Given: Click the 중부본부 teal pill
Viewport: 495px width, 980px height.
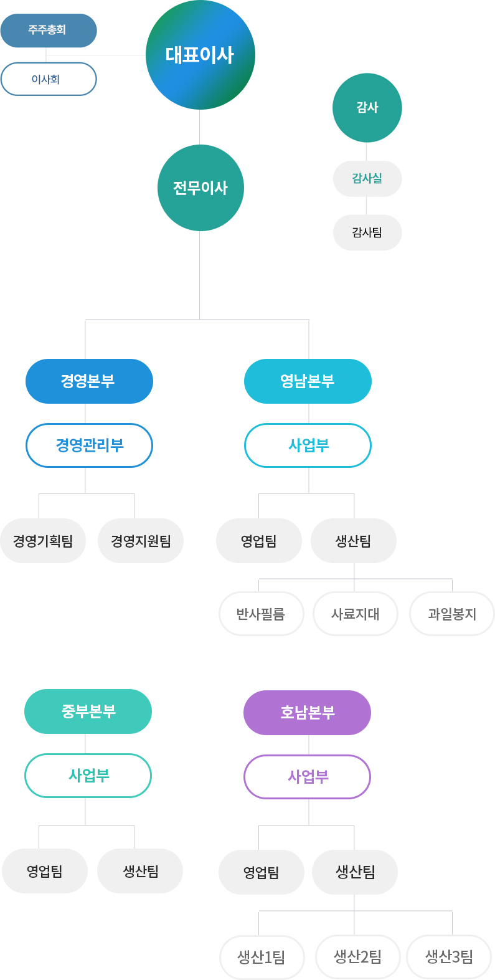Looking at the screenshot, I should pyautogui.click(x=88, y=711).
